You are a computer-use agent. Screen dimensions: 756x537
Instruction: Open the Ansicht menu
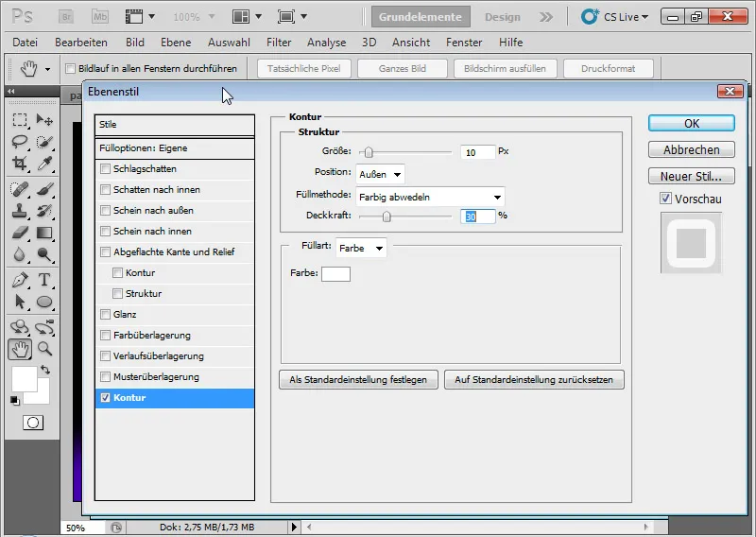point(411,43)
